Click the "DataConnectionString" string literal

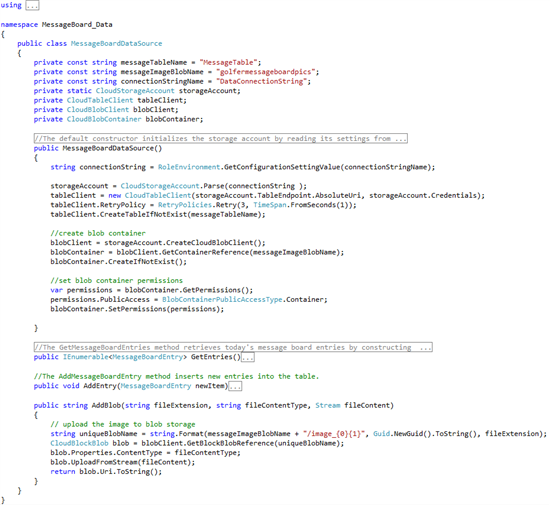(x=263, y=81)
